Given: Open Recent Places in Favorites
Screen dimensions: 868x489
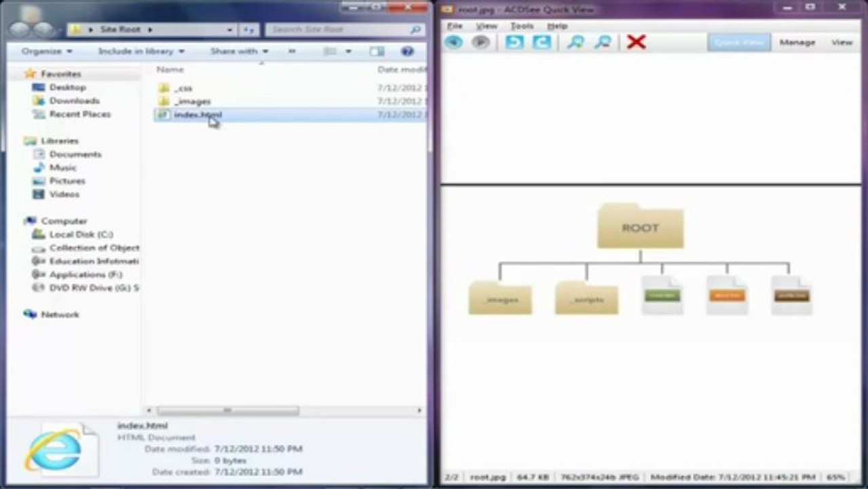Looking at the screenshot, I should 79,114.
